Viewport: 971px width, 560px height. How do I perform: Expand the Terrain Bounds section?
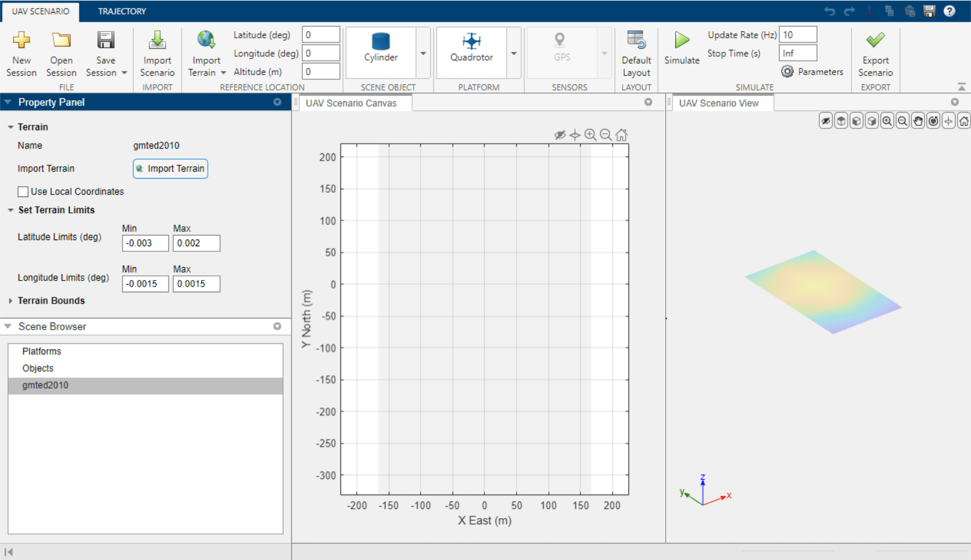(x=10, y=300)
